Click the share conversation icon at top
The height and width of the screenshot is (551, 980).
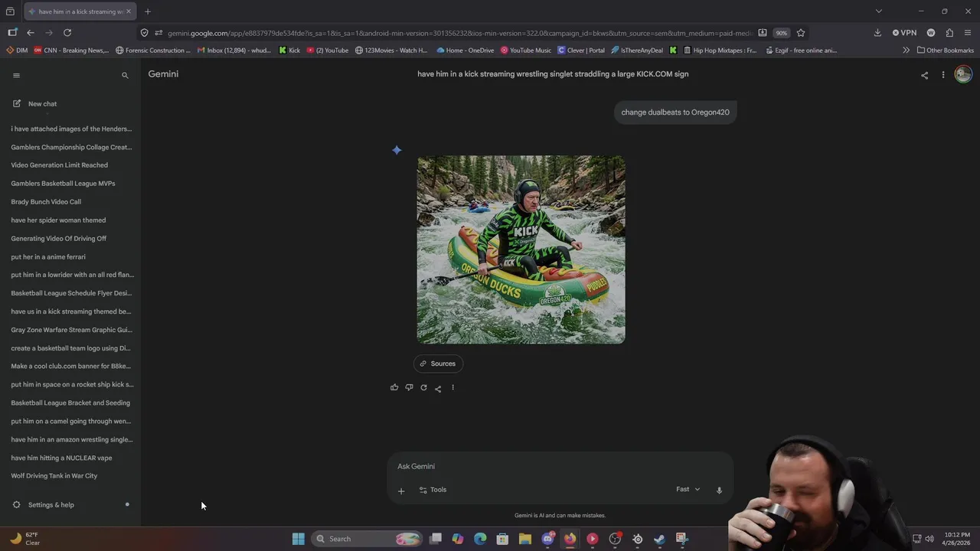924,75
